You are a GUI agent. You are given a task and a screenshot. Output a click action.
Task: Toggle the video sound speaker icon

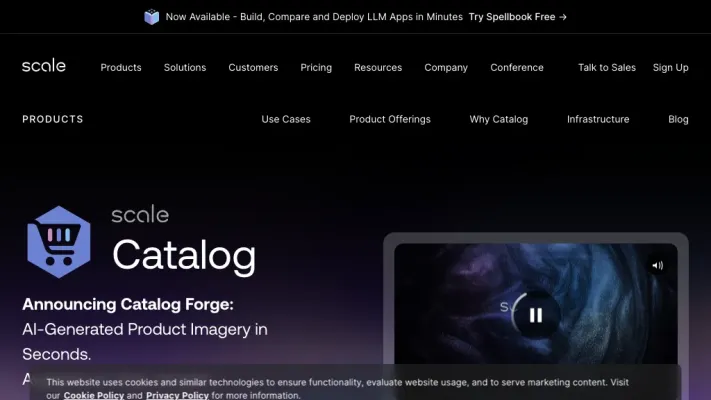point(657,266)
